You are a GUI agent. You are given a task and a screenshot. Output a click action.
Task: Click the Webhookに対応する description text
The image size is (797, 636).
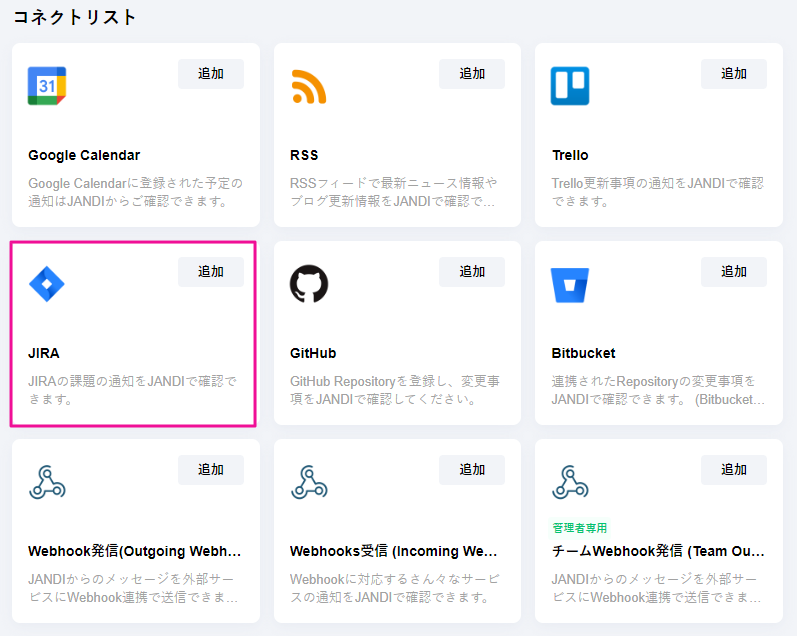click(x=395, y=588)
